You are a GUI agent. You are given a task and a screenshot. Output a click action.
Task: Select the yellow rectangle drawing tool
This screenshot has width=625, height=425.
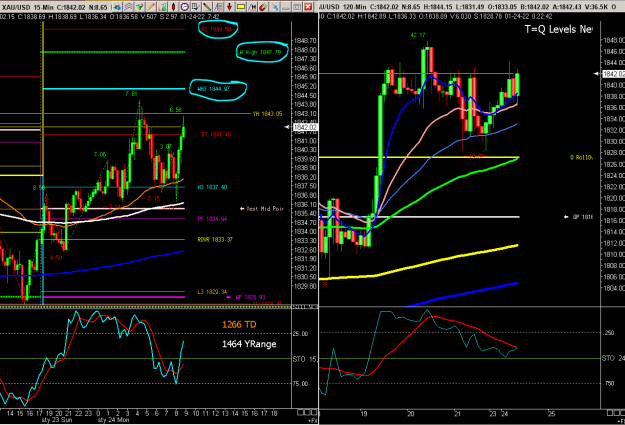[241, 7]
